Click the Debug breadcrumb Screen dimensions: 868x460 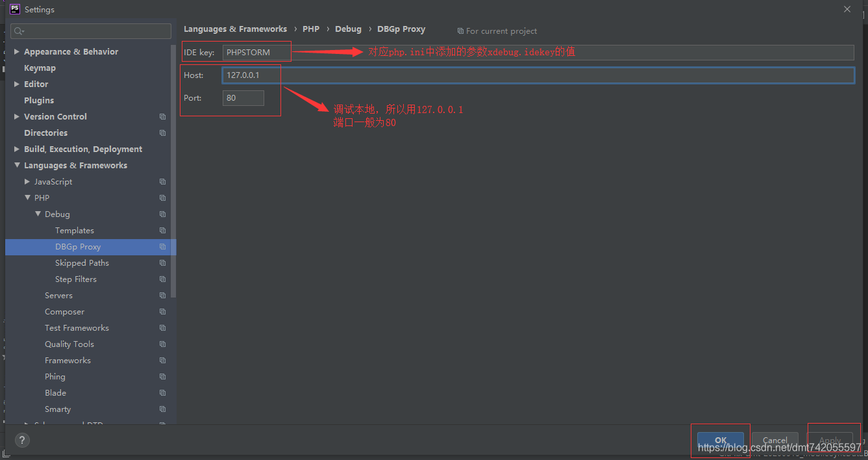pyautogui.click(x=348, y=29)
